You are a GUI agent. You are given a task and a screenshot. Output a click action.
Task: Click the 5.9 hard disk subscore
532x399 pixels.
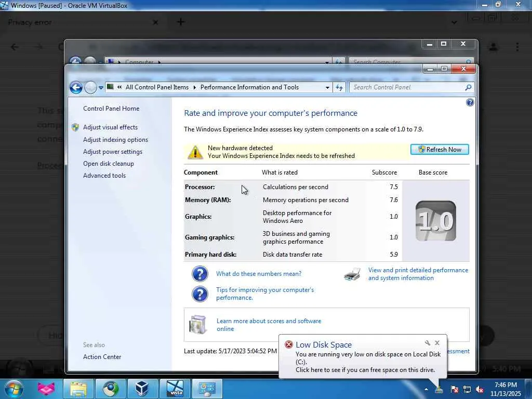tap(394, 255)
